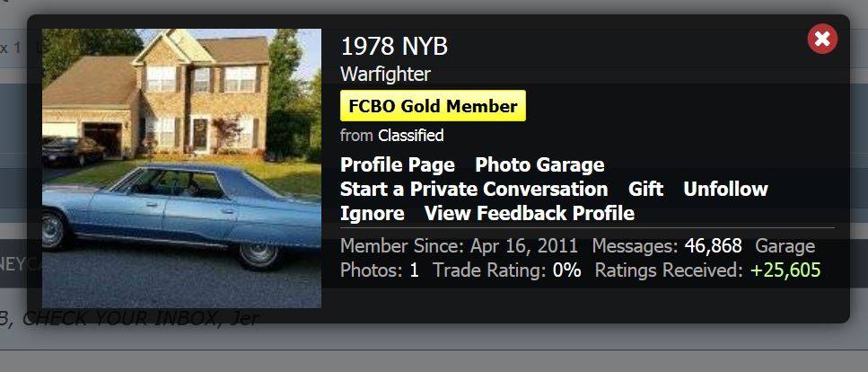Open the blue car avatar image
The width and height of the screenshot is (868, 372).
tap(181, 169)
